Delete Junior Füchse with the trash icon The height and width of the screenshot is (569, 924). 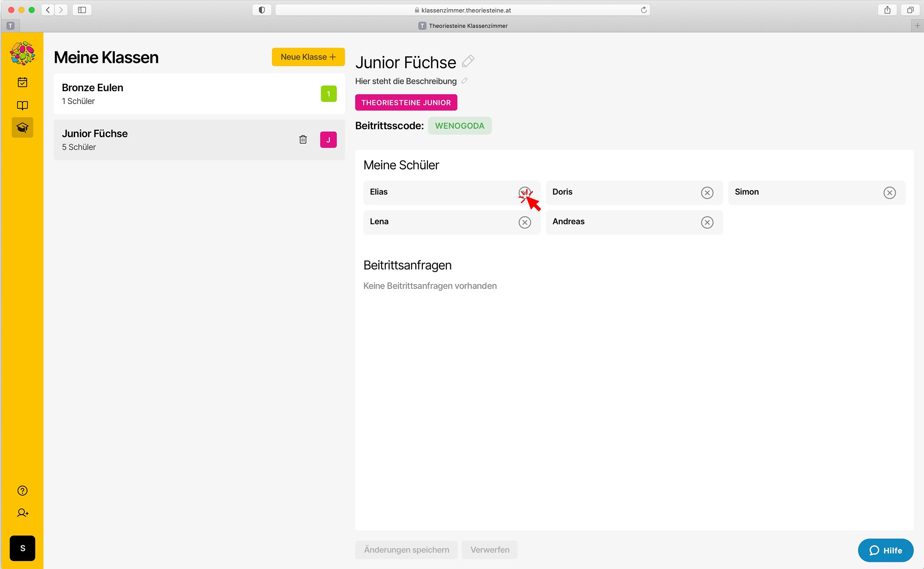click(303, 140)
